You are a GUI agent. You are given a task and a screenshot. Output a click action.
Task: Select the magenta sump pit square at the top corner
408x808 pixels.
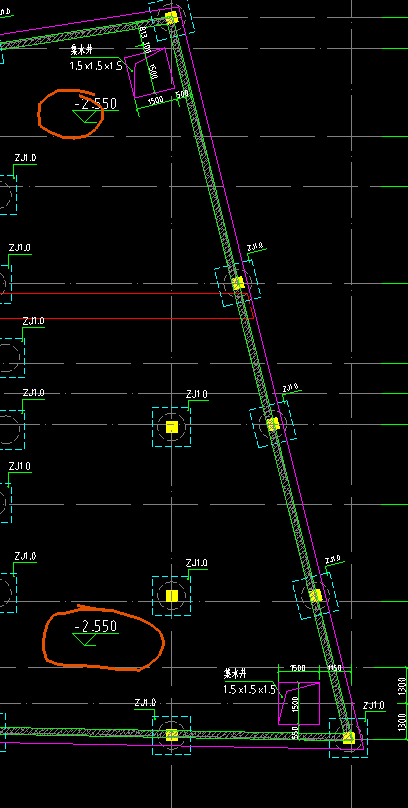click(x=150, y=73)
